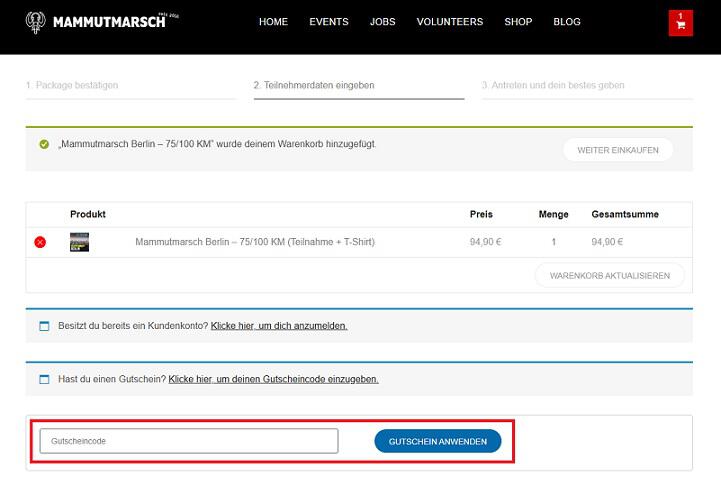This screenshot has width=721, height=495.
Task: Open the Mammutmarsch Berlin product thumbnail
Action: [x=79, y=242]
